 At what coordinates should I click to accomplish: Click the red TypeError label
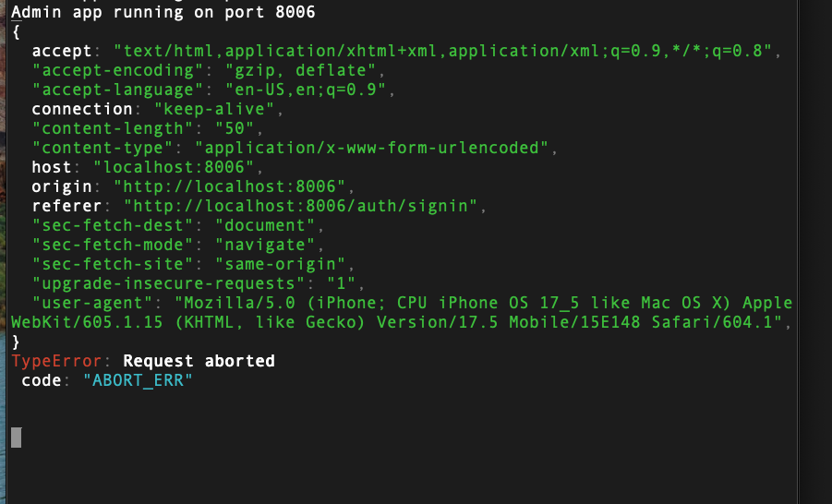pos(56,361)
